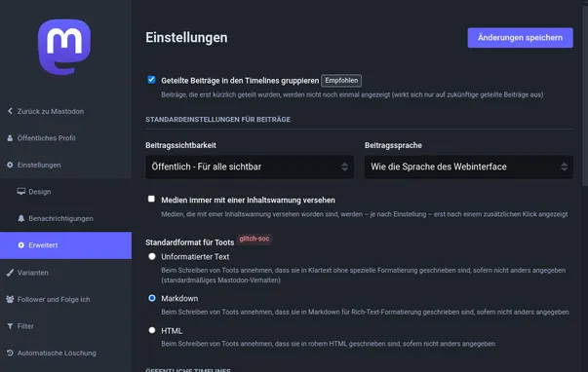The image size is (588, 372).
Task: Select the Markdown radio button
Action: point(152,298)
